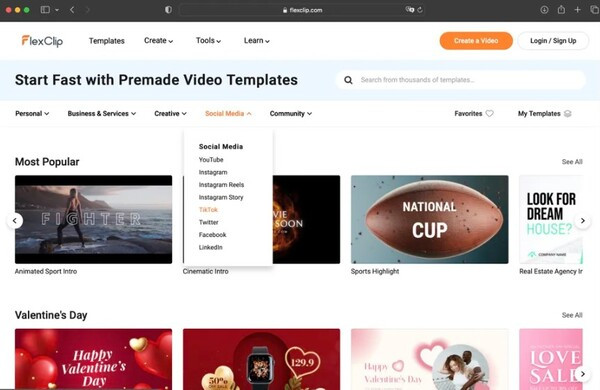Select Instagram from the menu
Viewport: 600px width, 390px height.
click(x=213, y=172)
